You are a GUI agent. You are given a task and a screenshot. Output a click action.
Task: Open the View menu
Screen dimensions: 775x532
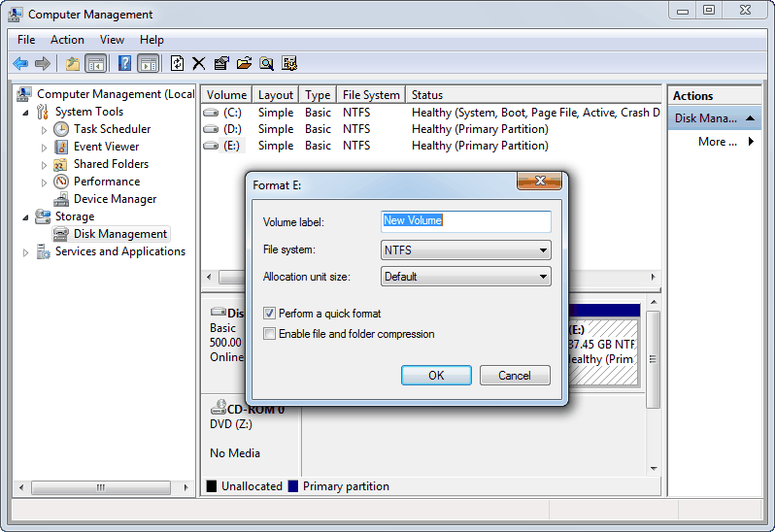click(x=112, y=40)
